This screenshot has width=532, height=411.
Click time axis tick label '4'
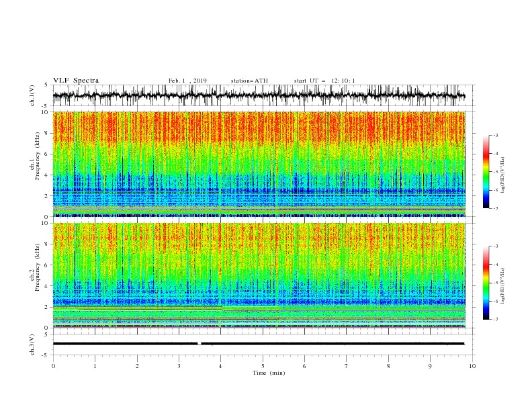pos(221,366)
